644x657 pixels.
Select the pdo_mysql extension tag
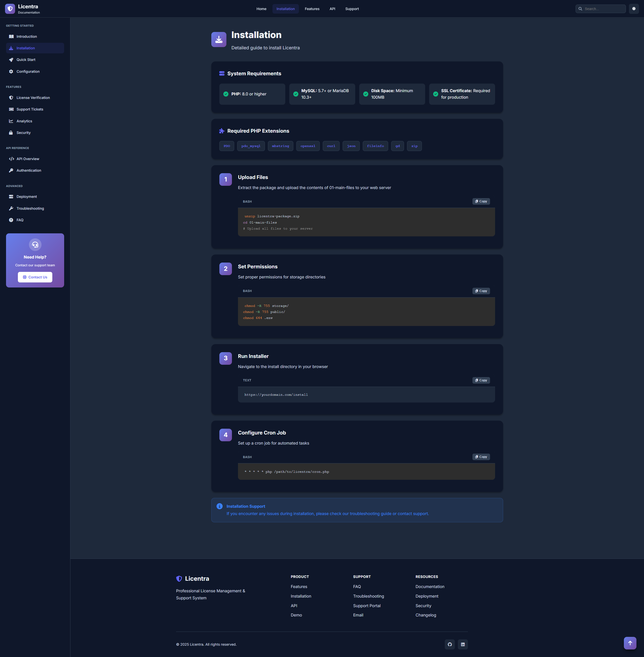click(x=251, y=146)
